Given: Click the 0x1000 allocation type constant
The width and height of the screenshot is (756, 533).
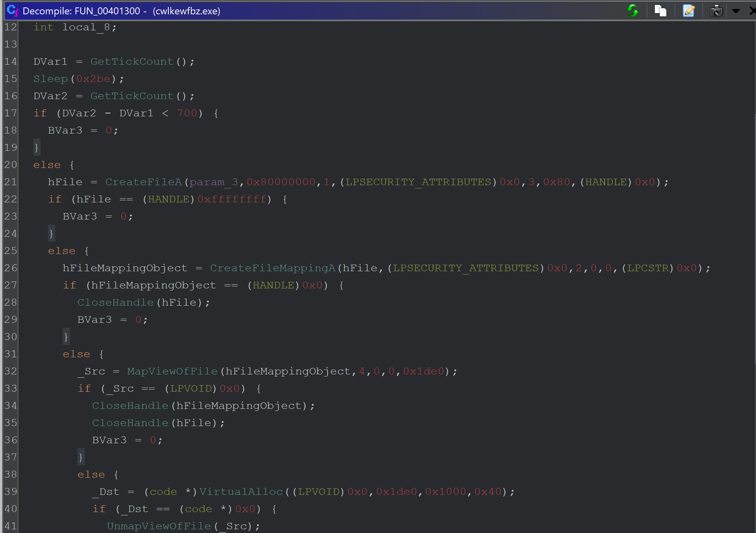Looking at the screenshot, I should point(446,492).
